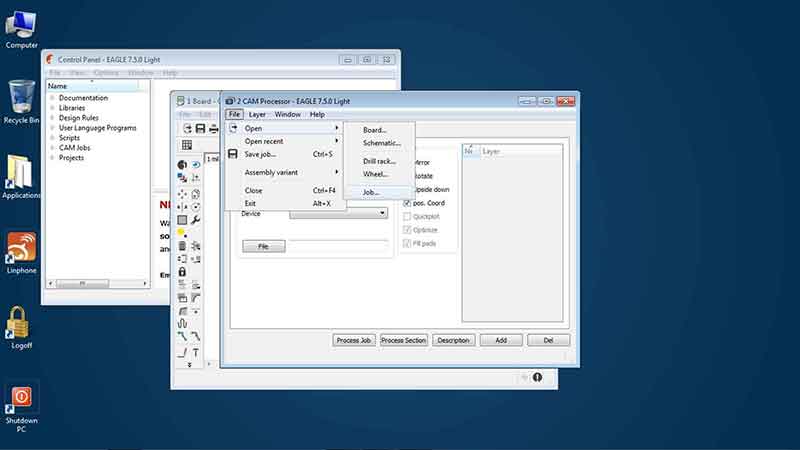Click the Process Job button

[x=354, y=340]
